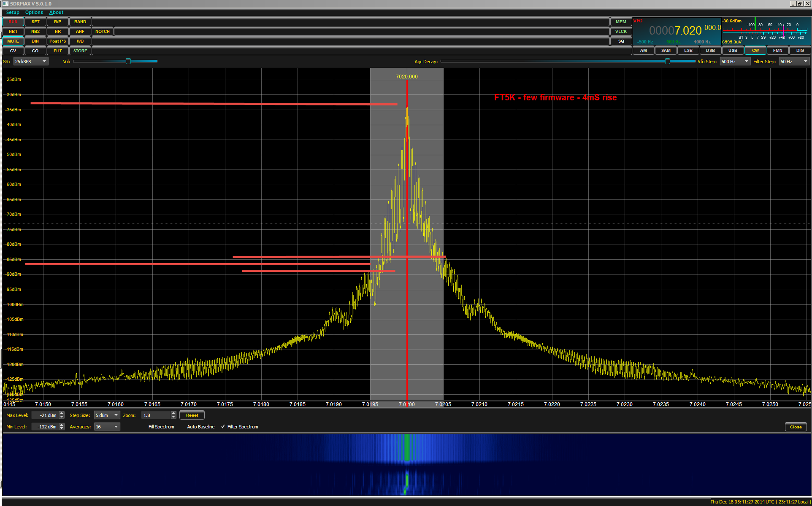Open the Setup menu
The height and width of the screenshot is (506, 812).
pyautogui.click(x=13, y=12)
